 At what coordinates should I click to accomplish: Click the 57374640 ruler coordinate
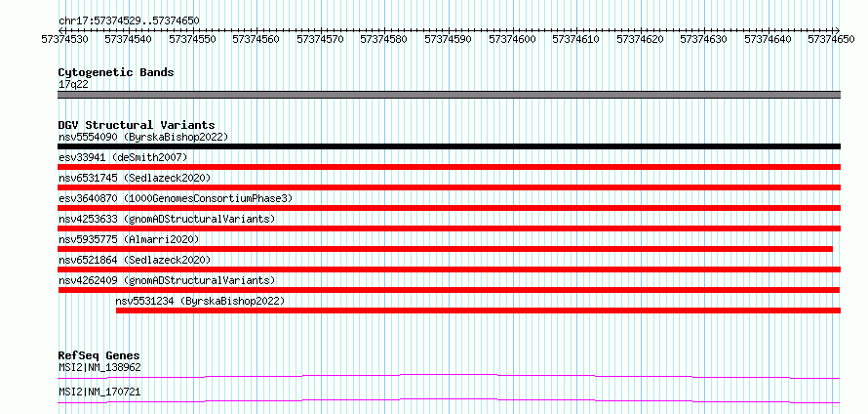pyautogui.click(x=768, y=39)
